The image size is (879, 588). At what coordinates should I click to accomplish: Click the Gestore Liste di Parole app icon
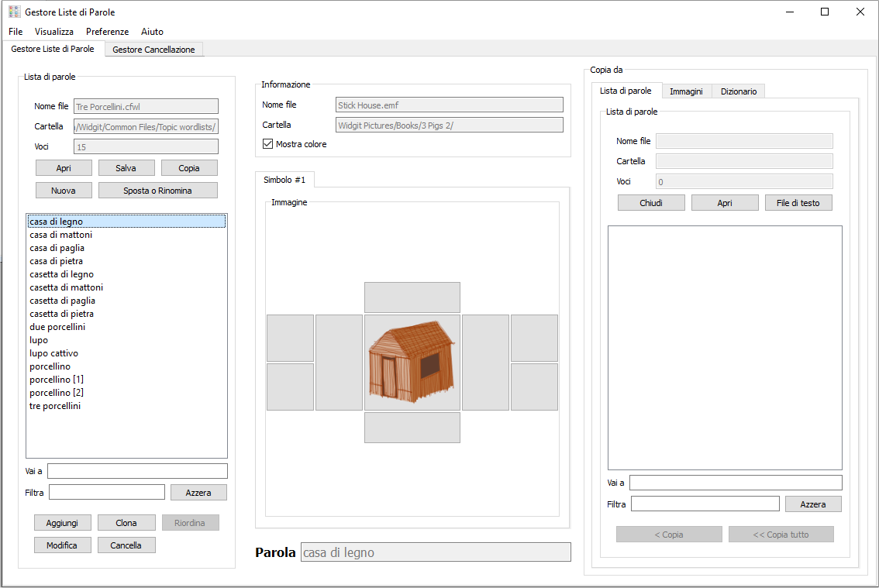click(15, 12)
